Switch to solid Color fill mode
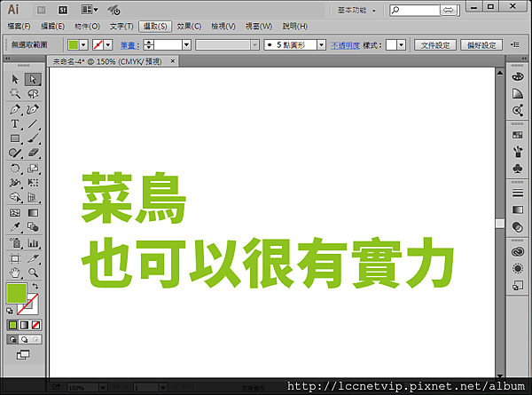This screenshot has height=395, width=532. [x=13, y=326]
